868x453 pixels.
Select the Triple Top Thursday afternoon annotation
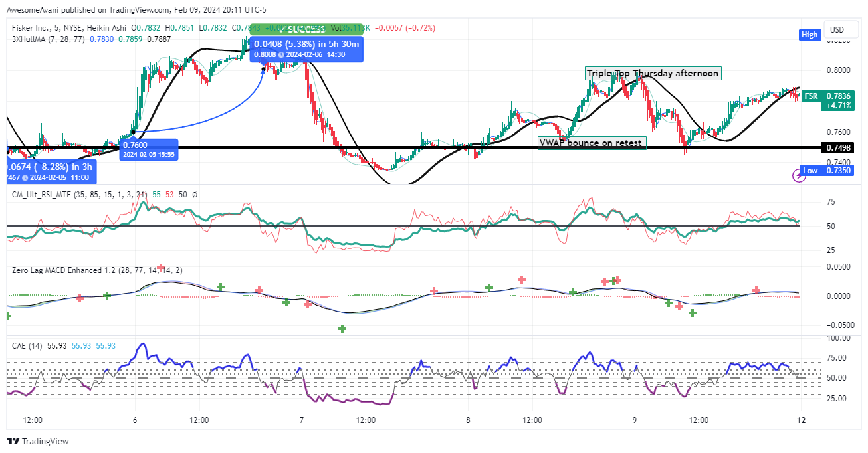tap(653, 73)
